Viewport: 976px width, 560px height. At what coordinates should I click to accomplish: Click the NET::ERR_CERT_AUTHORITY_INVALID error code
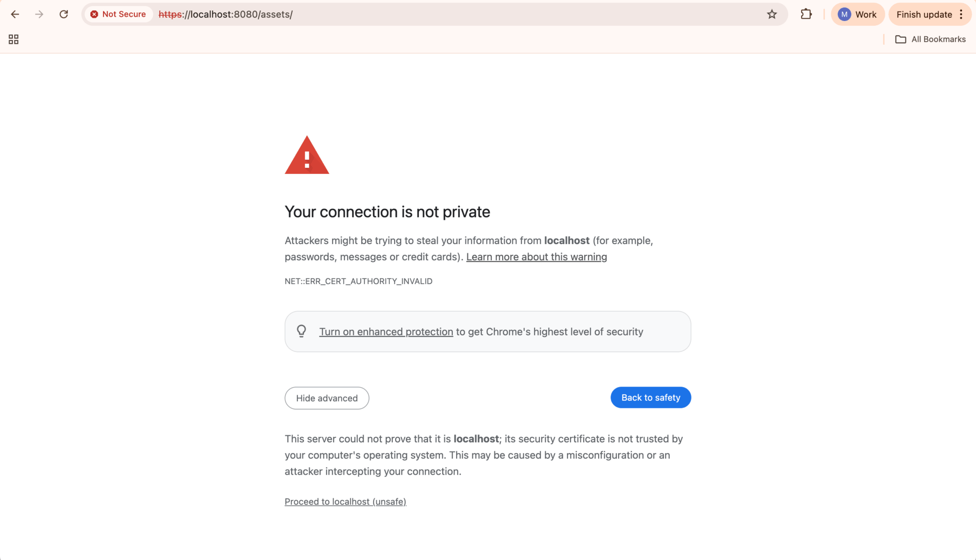(x=358, y=281)
